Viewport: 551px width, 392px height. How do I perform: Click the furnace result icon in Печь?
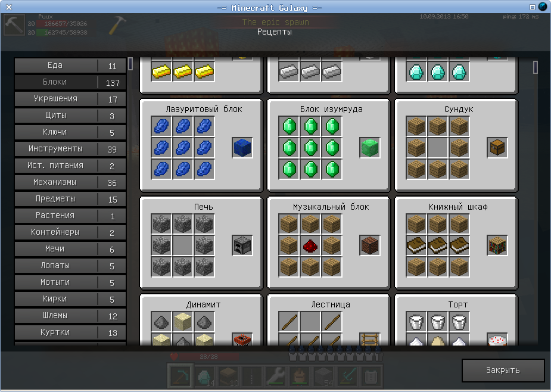[x=242, y=245]
